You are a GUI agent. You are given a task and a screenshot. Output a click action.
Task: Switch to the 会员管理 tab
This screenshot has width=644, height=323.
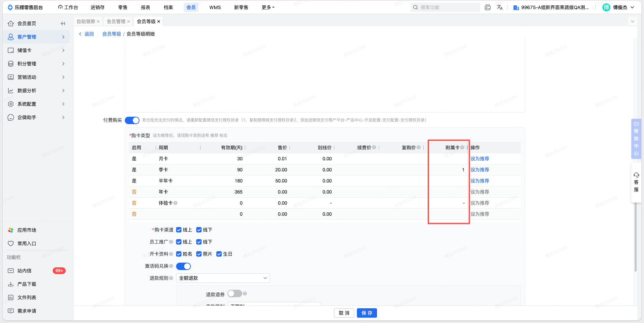point(116,21)
